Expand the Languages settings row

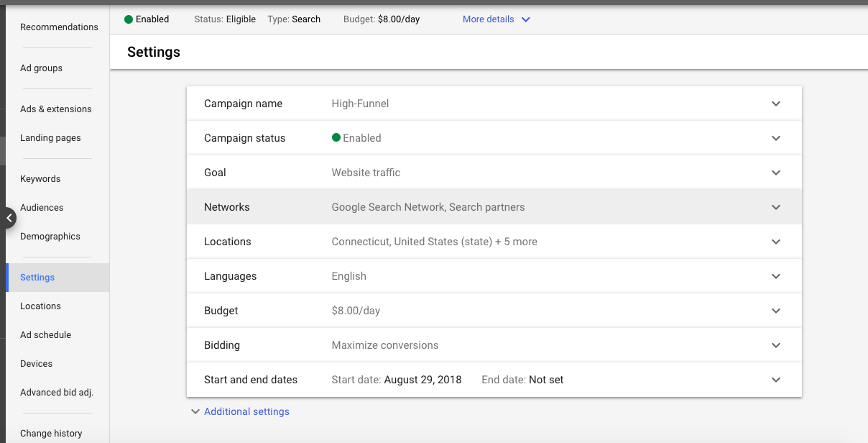pos(776,275)
